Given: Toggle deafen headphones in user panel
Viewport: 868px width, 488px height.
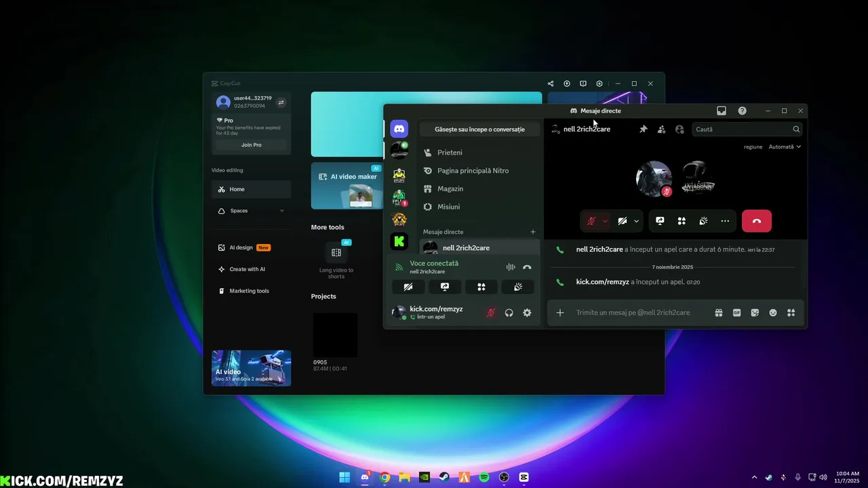Looking at the screenshot, I should [509, 312].
